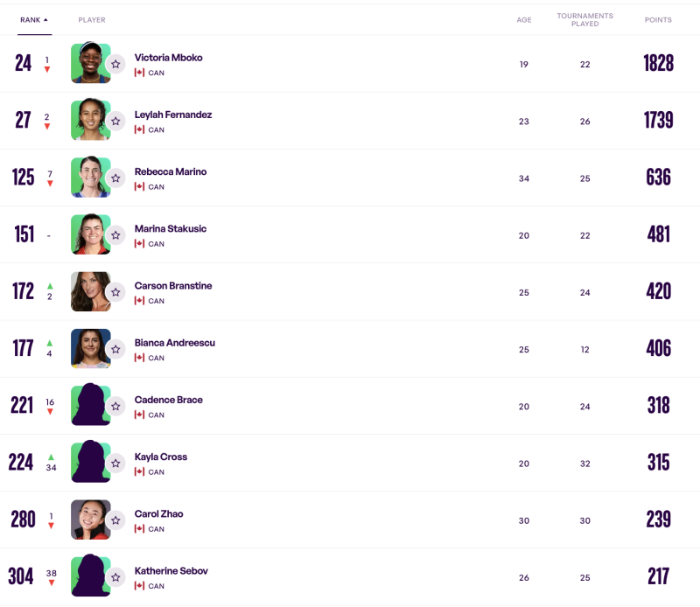700x607 pixels.
Task: Click the Player column header
Action: point(92,19)
